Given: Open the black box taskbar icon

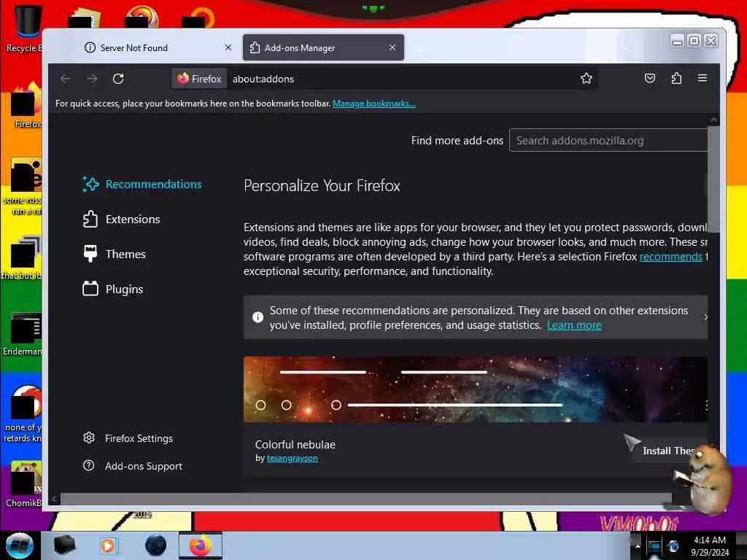Looking at the screenshot, I should [x=64, y=545].
